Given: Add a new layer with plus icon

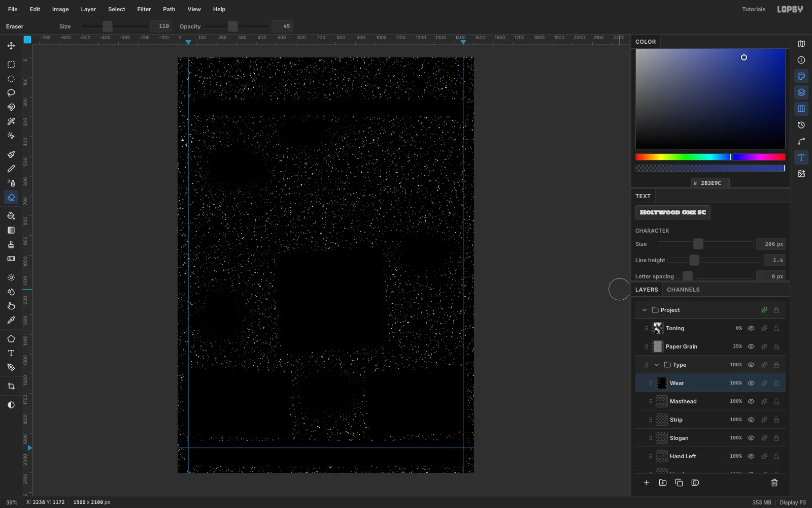Looking at the screenshot, I should [x=647, y=483].
